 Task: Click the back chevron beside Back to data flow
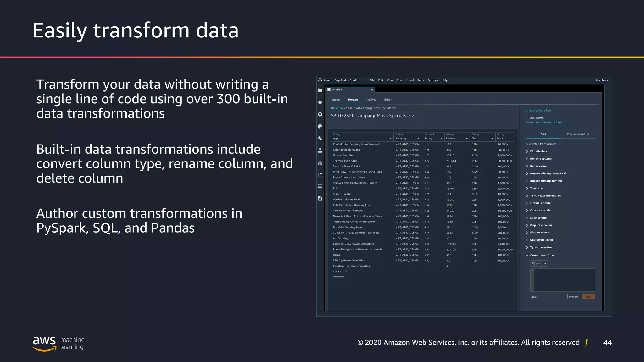[526, 111]
